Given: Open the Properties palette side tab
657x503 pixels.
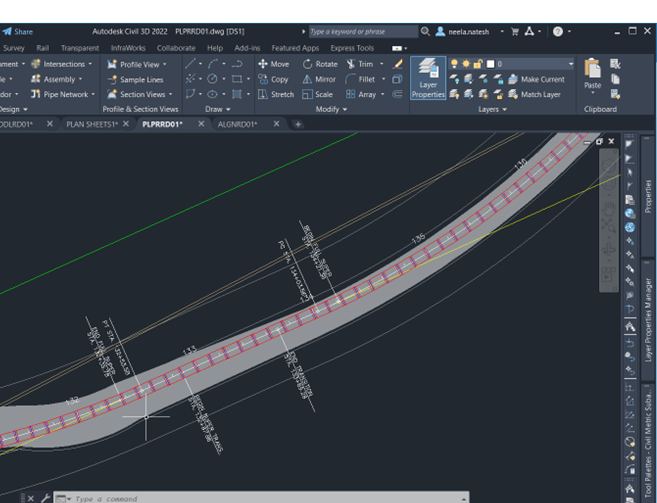Looking at the screenshot, I should point(648,196).
